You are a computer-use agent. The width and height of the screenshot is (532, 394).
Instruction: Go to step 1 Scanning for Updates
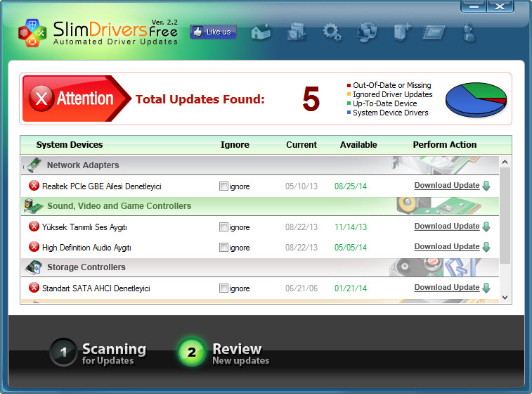coord(98,352)
